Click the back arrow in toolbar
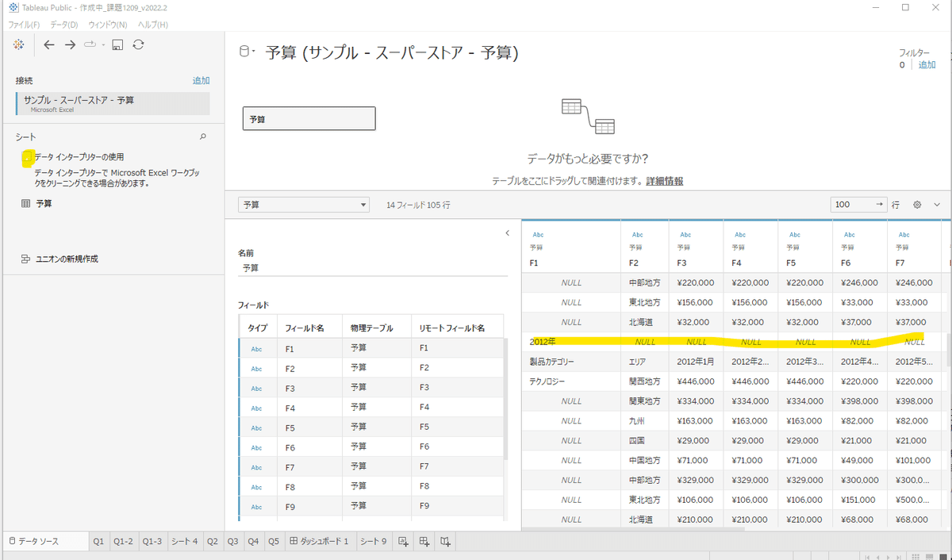 coord(49,44)
